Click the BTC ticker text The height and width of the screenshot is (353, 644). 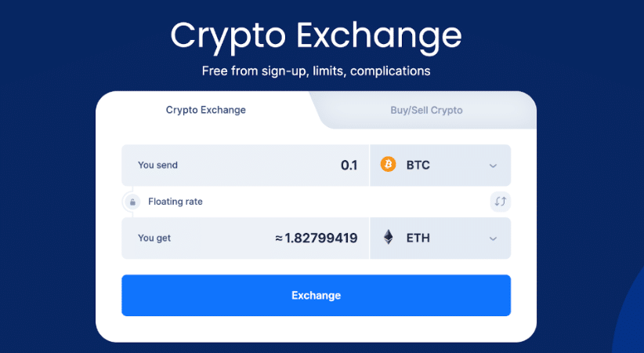coord(418,166)
